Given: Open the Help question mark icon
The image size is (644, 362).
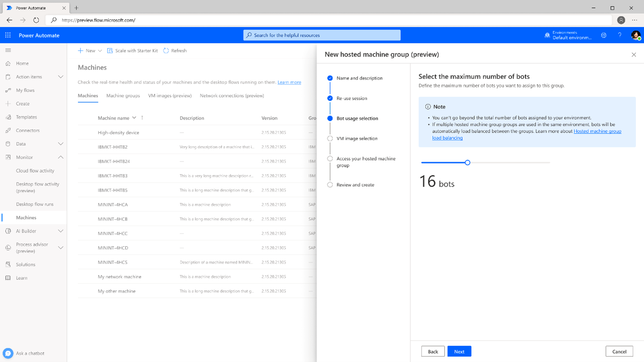Looking at the screenshot, I should 620,35.
